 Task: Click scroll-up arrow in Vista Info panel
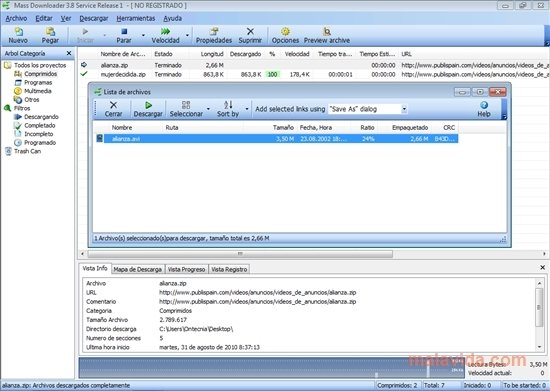(x=539, y=283)
